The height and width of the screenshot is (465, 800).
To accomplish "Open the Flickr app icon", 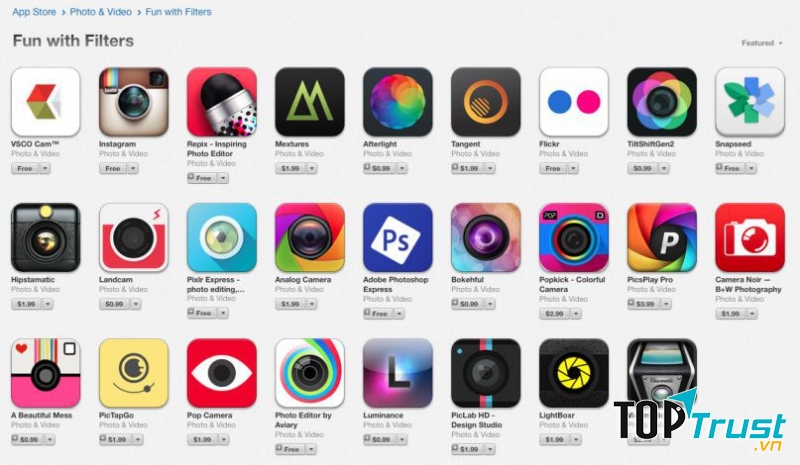I will point(574,102).
